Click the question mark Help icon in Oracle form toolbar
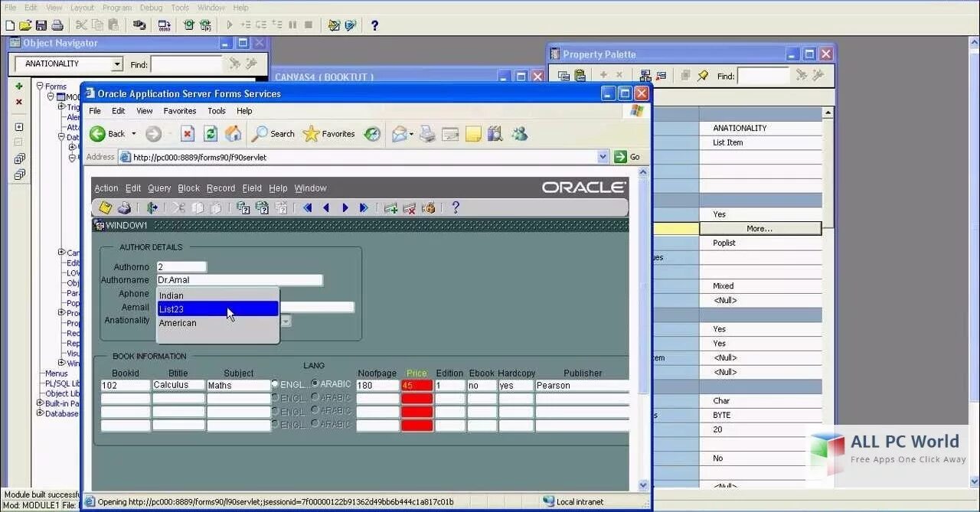Image resolution: width=980 pixels, height=512 pixels. tap(456, 207)
